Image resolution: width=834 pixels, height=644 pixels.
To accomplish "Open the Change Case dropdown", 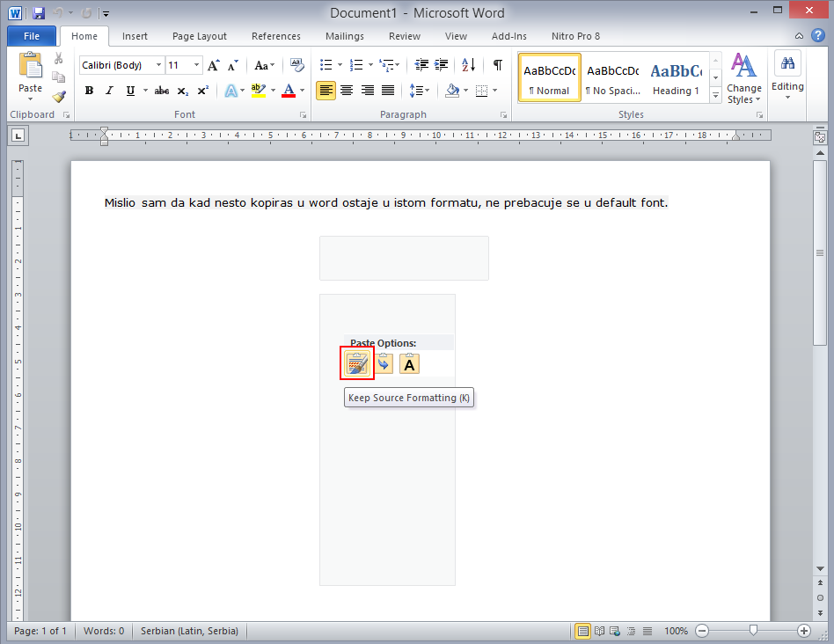I will (264, 65).
